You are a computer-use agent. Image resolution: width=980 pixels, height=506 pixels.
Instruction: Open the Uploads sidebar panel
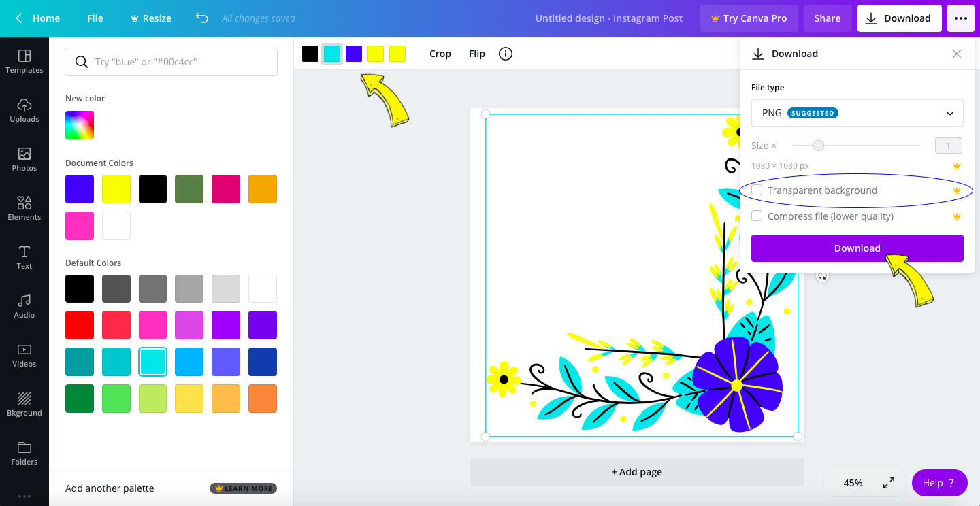coord(24,110)
